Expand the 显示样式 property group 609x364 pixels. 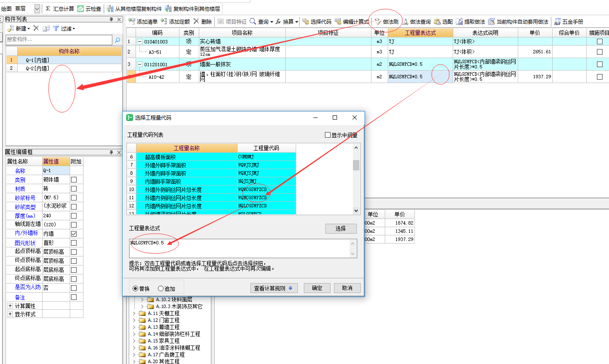(10, 314)
